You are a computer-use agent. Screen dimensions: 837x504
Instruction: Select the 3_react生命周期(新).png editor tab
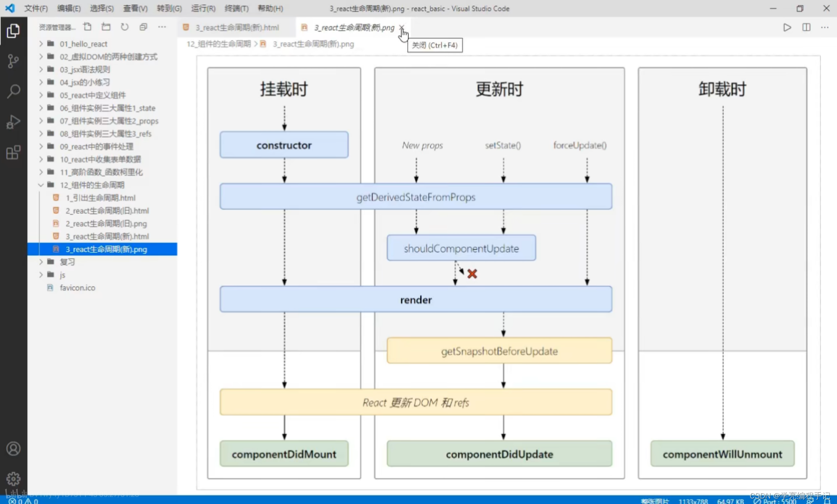click(354, 27)
